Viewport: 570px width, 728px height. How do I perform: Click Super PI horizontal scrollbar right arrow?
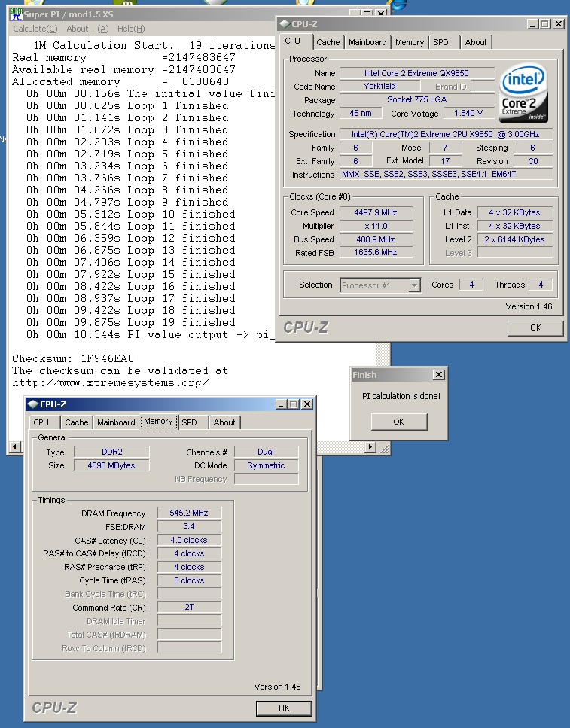[x=370, y=447]
